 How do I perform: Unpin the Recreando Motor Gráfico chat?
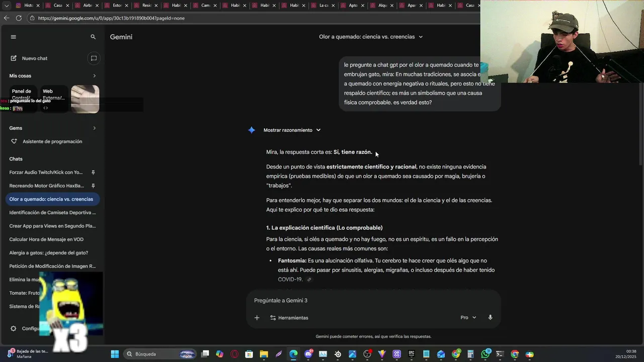93,186
